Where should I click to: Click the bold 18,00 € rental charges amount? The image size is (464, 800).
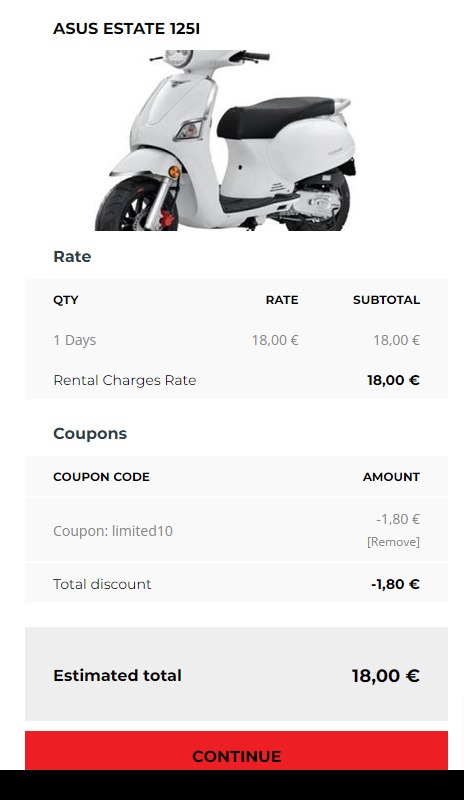point(393,381)
